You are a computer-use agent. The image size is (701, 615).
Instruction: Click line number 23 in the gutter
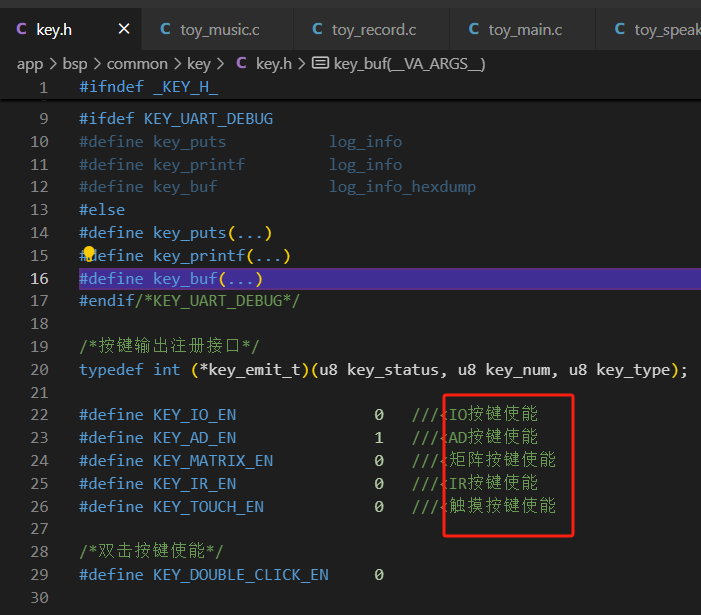click(x=39, y=438)
